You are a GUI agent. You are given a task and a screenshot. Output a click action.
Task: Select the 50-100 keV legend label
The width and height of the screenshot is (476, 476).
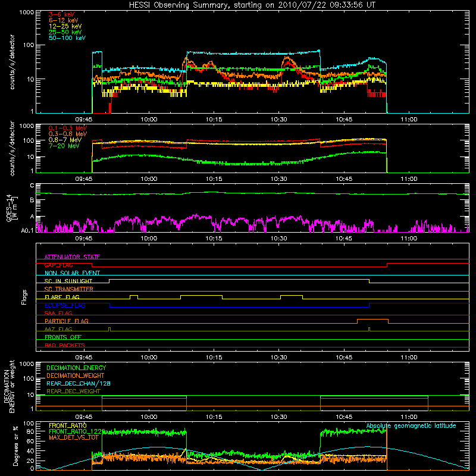click(x=67, y=38)
